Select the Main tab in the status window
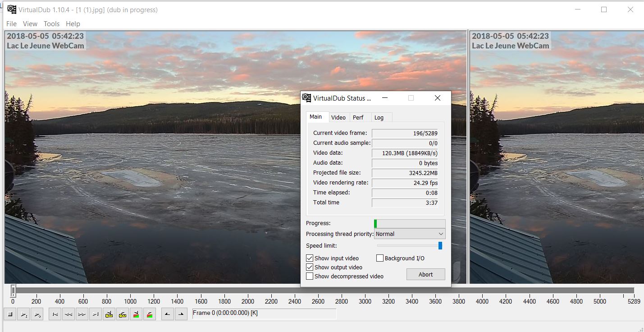 click(317, 117)
